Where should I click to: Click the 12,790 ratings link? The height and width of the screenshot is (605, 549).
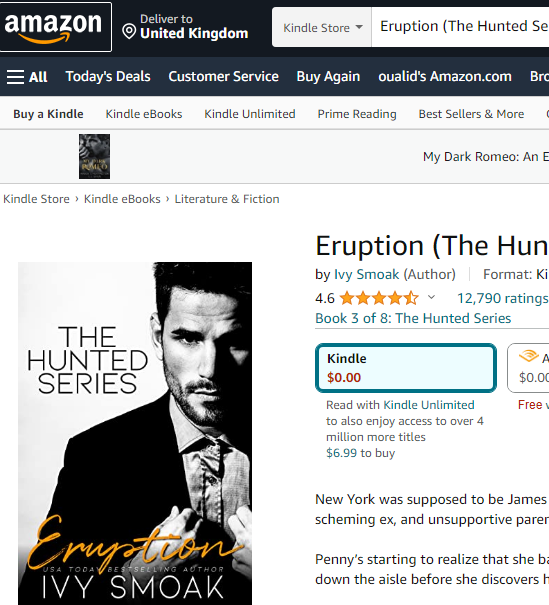click(503, 298)
